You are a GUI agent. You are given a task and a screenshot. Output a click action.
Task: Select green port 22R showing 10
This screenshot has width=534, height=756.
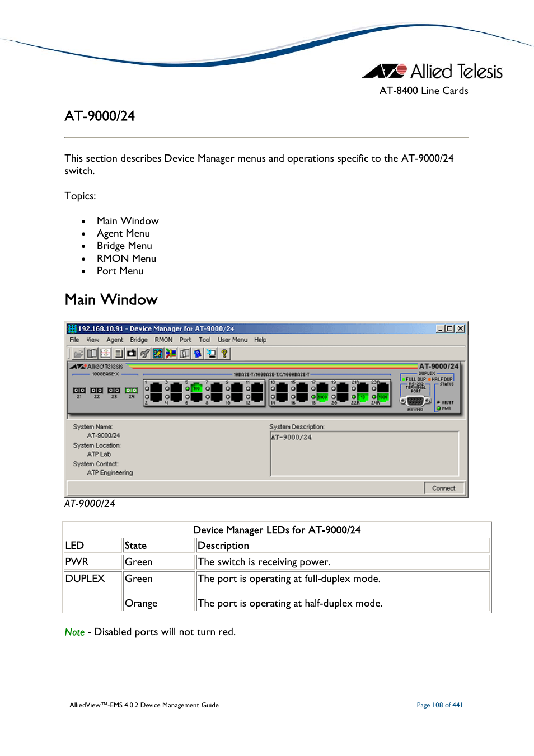363,397
